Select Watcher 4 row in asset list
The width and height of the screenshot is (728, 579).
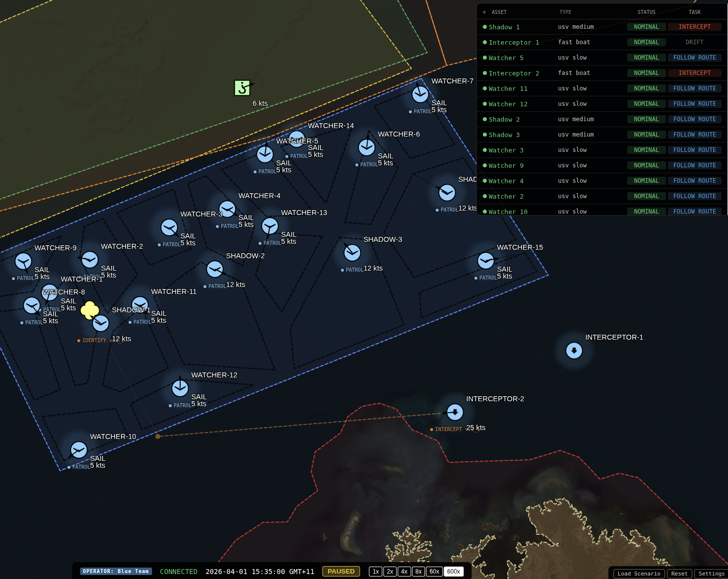602,181
